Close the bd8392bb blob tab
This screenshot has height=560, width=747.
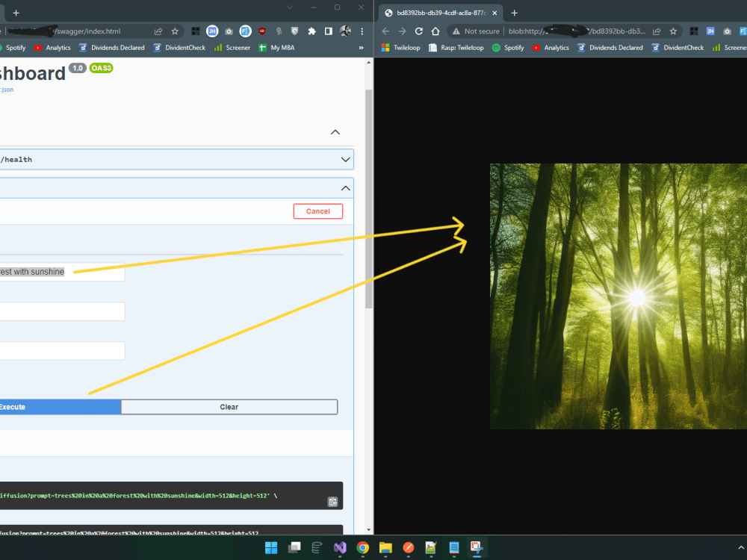[495, 13]
